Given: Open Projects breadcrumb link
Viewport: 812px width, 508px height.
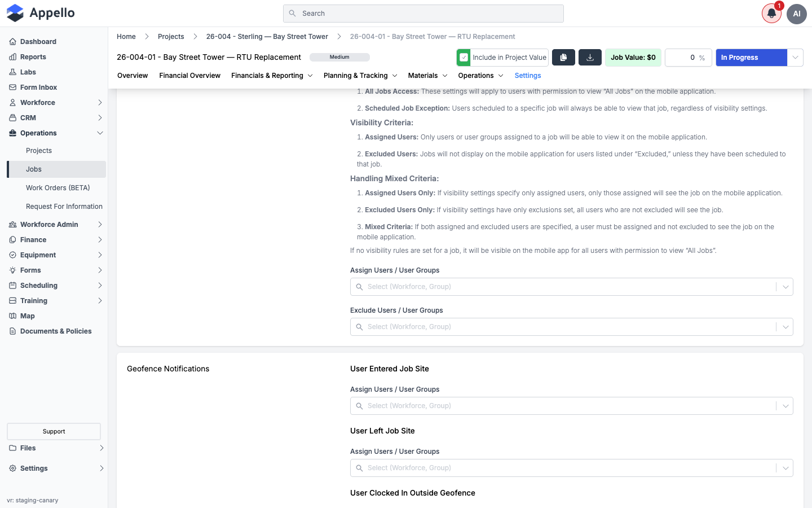Looking at the screenshot, I should (x=171, y=37).
